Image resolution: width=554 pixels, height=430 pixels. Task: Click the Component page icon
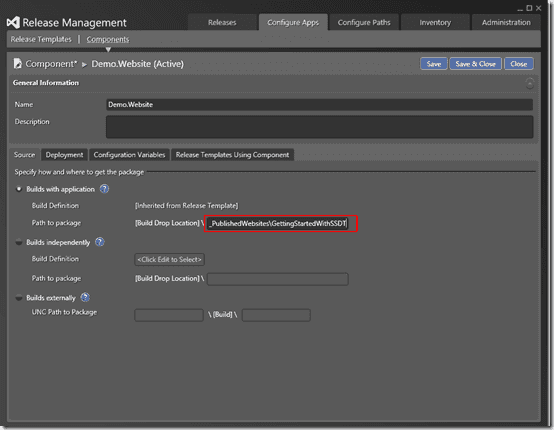coord(17,64)
